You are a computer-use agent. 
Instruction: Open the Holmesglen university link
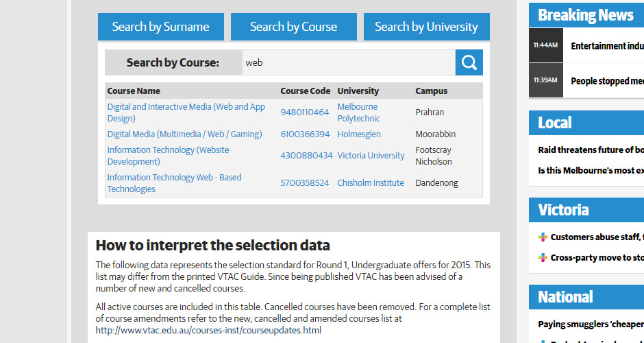point(358,134)
